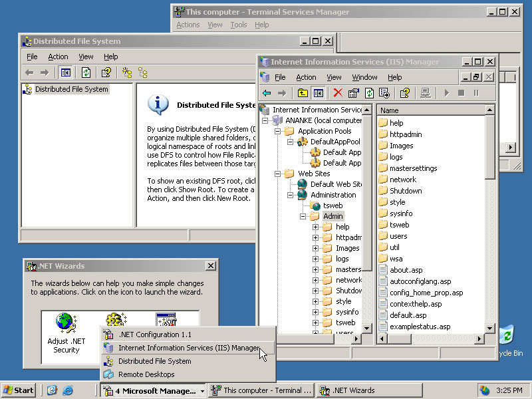Open the Tools menu in Terminal Services Manager

[239, 25]
